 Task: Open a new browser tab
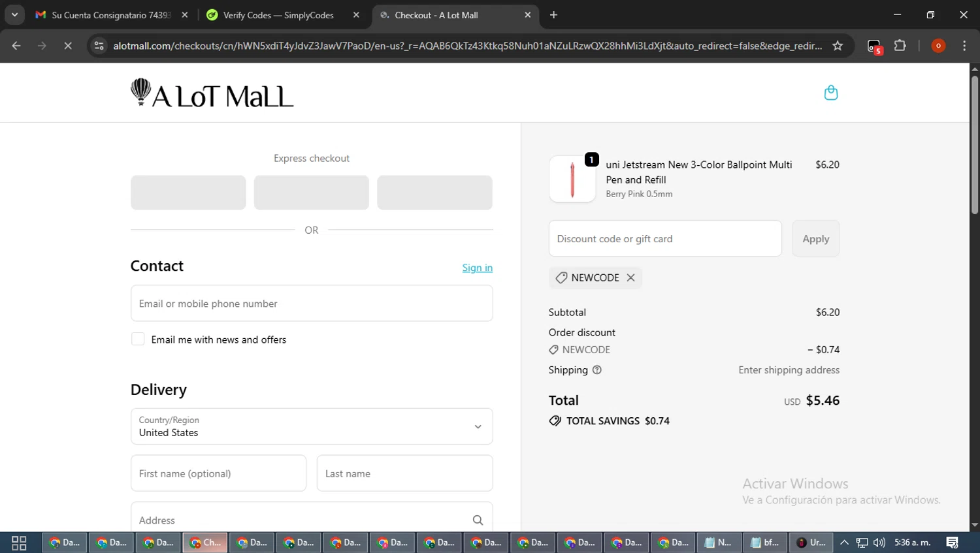pyautogui.click(x=553, y=15)
